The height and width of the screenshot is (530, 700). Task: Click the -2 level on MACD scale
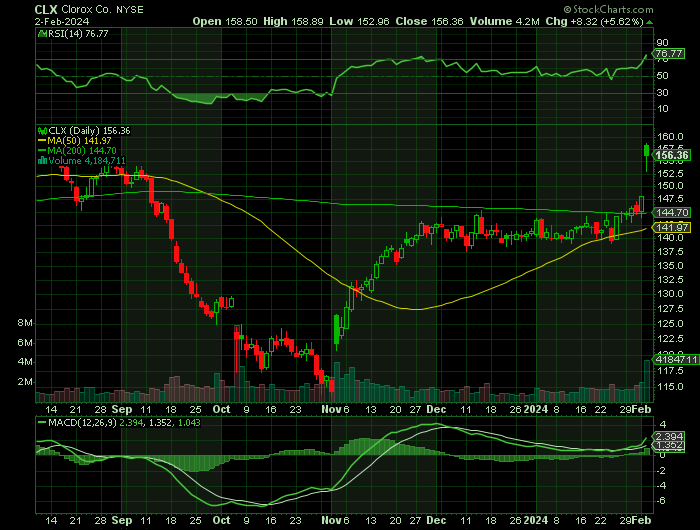pyautogui.click(x=663, y=471)
